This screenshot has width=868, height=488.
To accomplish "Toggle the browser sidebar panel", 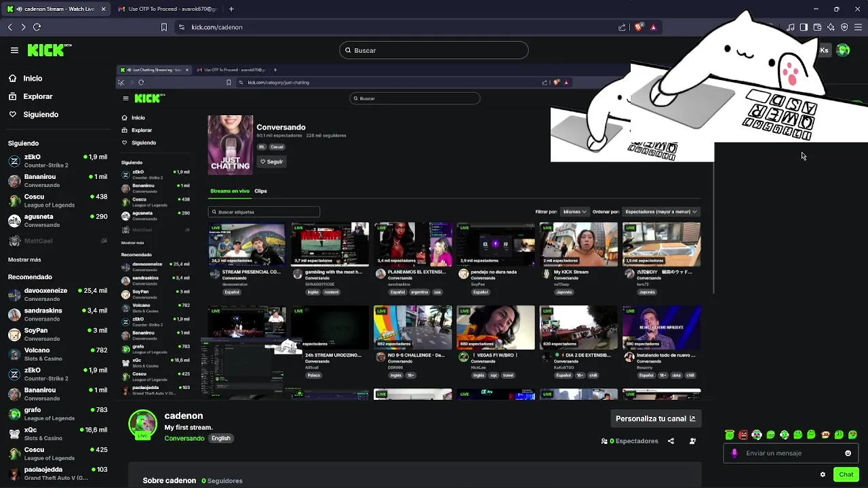I will (804, 27).
